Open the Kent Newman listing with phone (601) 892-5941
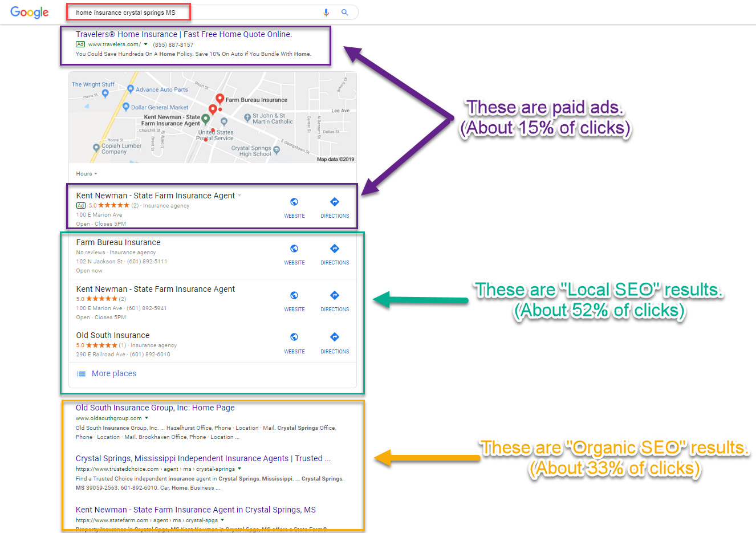 click(x=156, y=289)
